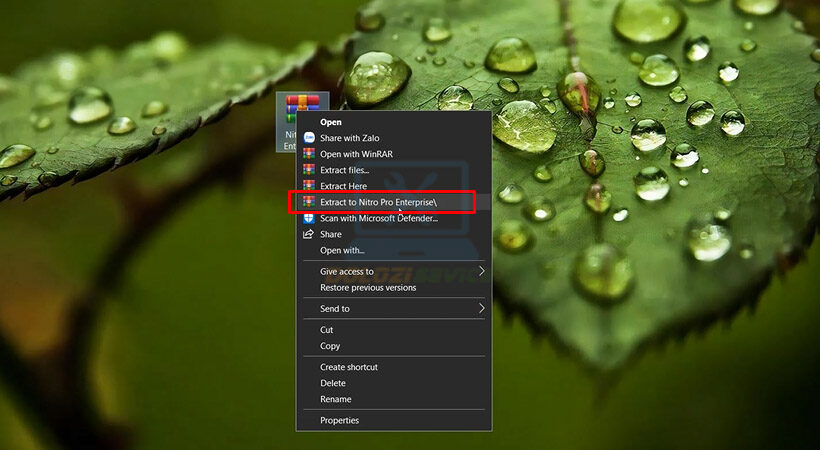Select Rename in the context menu
Image resolution: width=820 pixels, height=450 pixels.
tap(394, 399)
